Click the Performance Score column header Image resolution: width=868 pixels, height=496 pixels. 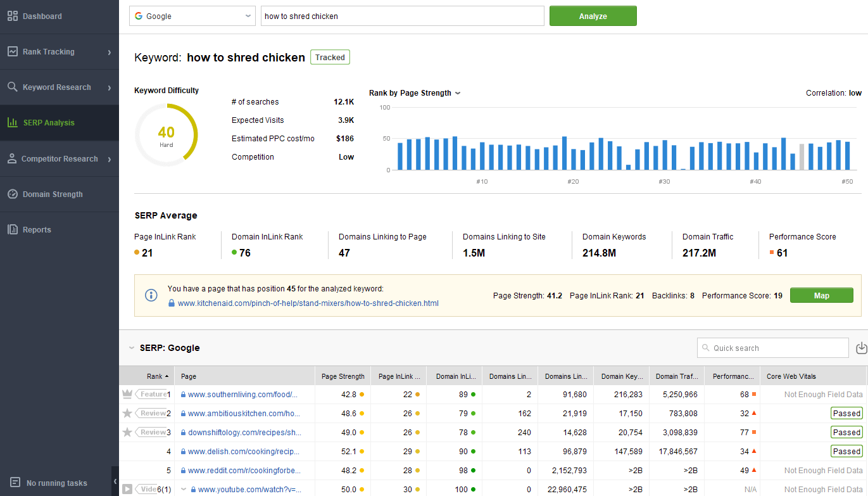coord(732,376)
